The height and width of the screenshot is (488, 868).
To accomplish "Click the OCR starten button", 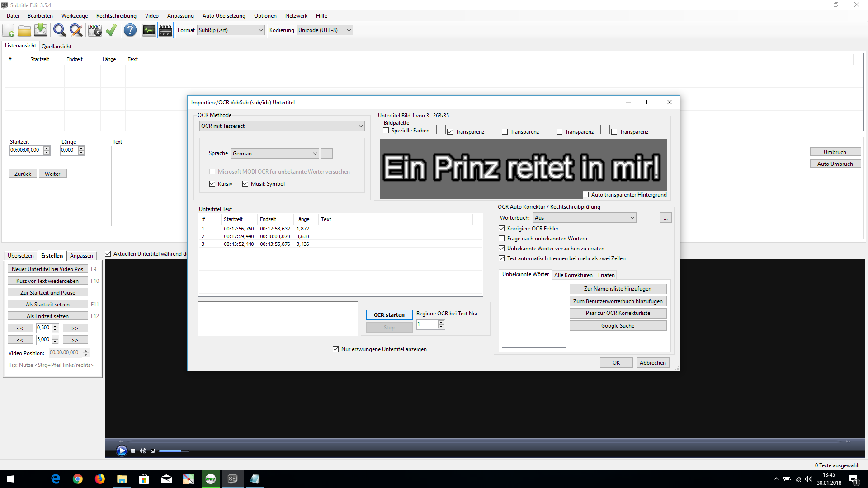I will pos(389,315).
